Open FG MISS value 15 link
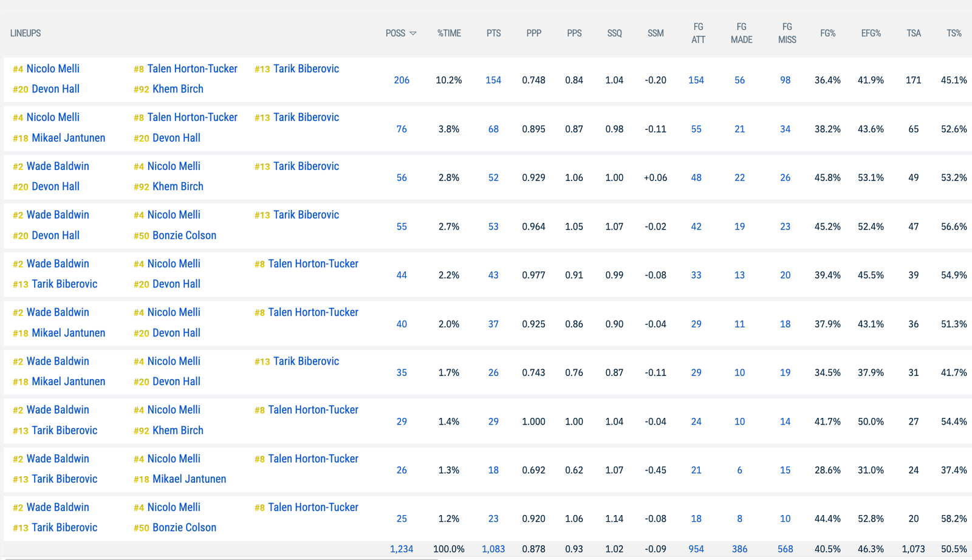 pyautogui.click(x=785, y=470)
